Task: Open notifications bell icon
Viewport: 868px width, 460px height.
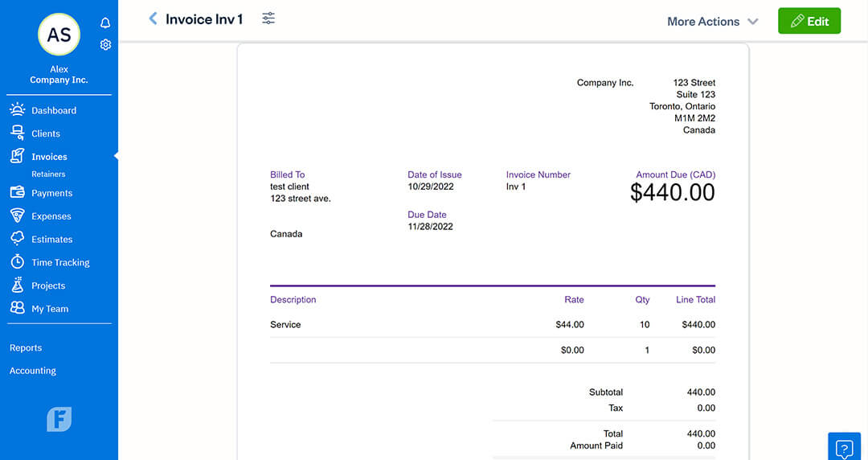Action: point(105,23)
